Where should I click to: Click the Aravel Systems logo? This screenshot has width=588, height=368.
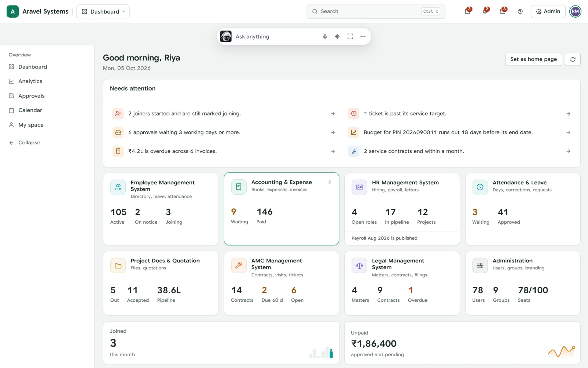click(12, 11)
